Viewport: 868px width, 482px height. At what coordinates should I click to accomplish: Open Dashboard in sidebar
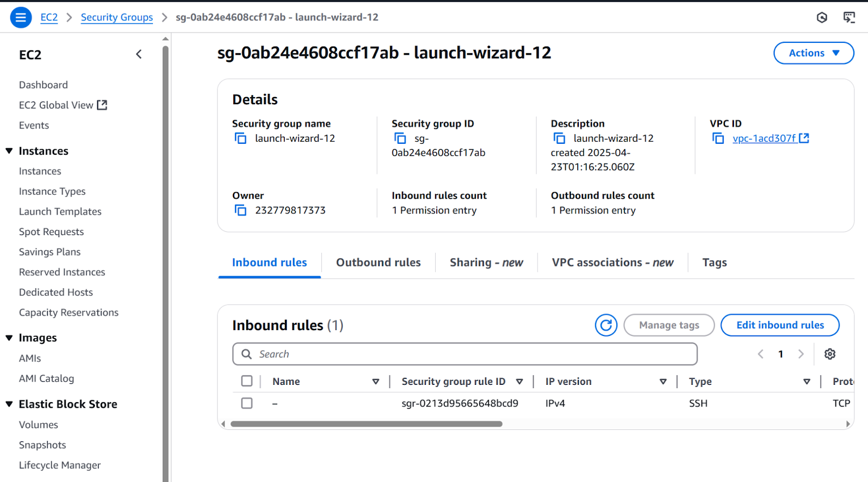point(43,85)
